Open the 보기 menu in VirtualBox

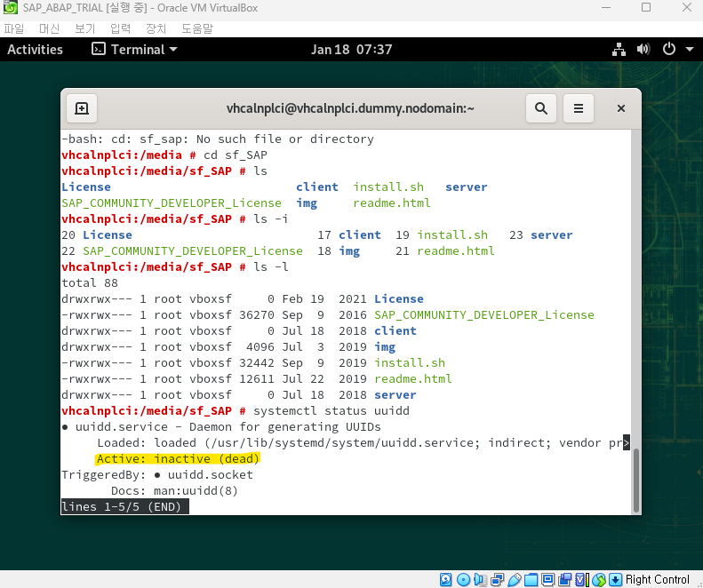(84, 28)
